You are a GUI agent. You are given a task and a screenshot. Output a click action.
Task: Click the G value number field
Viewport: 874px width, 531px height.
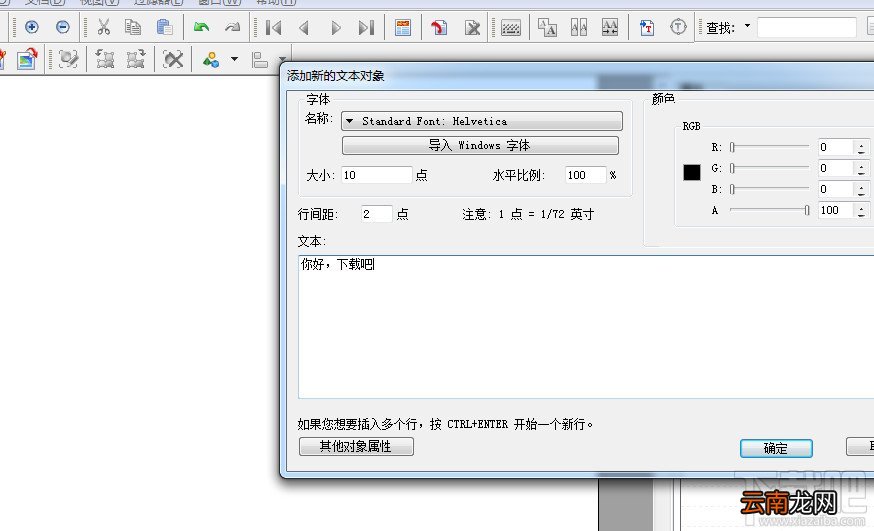[835, 168]
